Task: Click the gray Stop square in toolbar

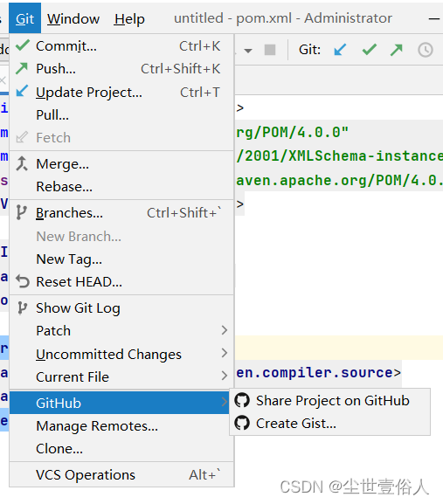Action: [x=270, y=50]
